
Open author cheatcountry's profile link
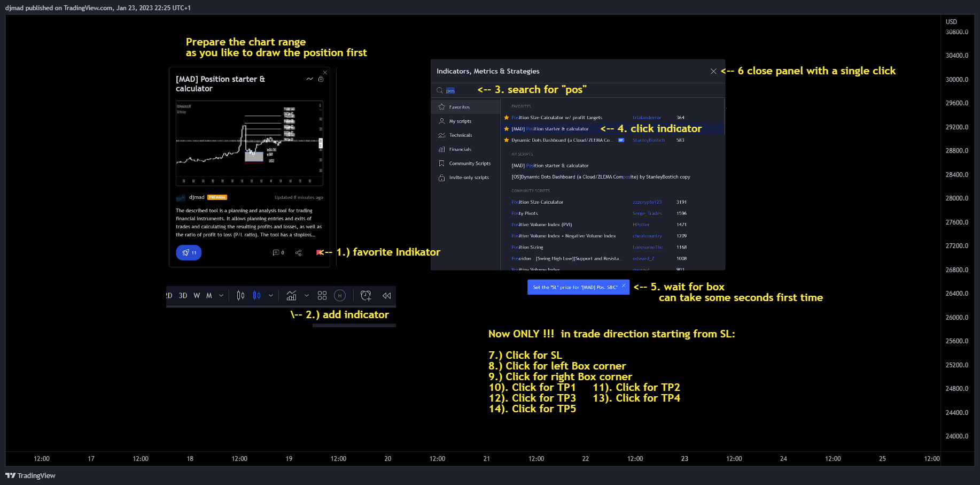(x=647, y=236)
